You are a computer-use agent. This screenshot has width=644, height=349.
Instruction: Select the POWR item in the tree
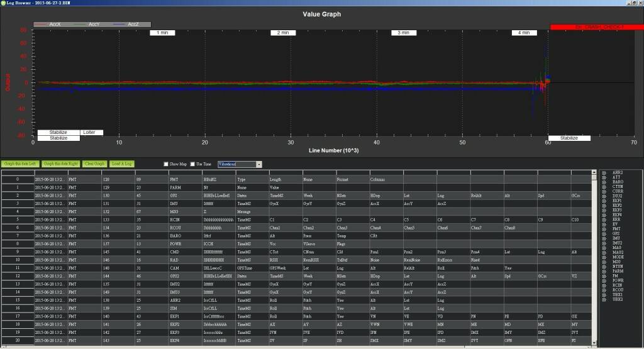click(x=618, y=280)
